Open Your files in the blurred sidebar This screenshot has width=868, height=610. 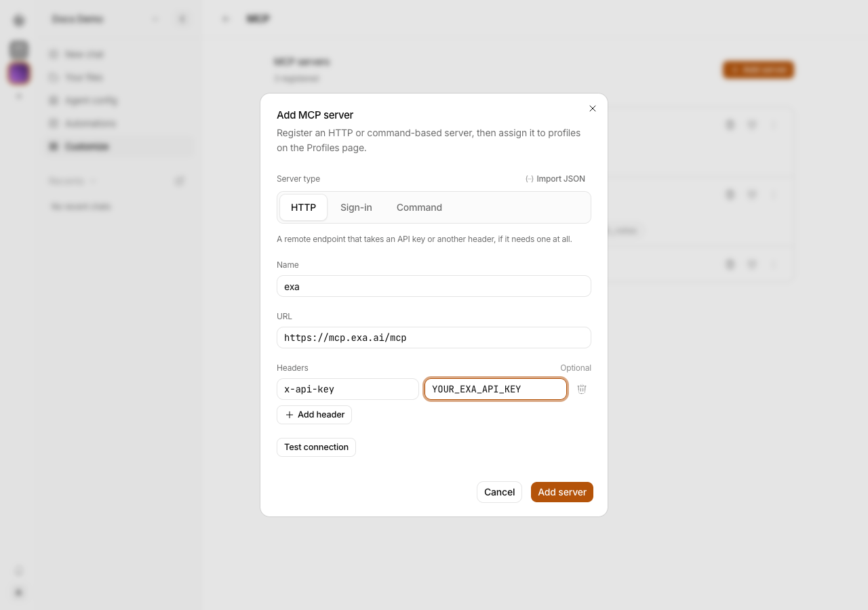click(119, 77)
